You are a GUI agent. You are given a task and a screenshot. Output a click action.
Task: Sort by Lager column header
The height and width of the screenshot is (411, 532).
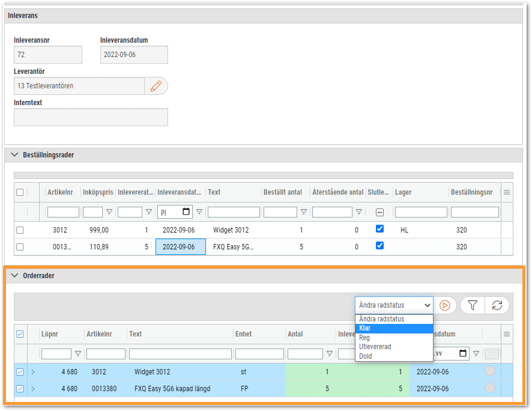click(403, 192)
